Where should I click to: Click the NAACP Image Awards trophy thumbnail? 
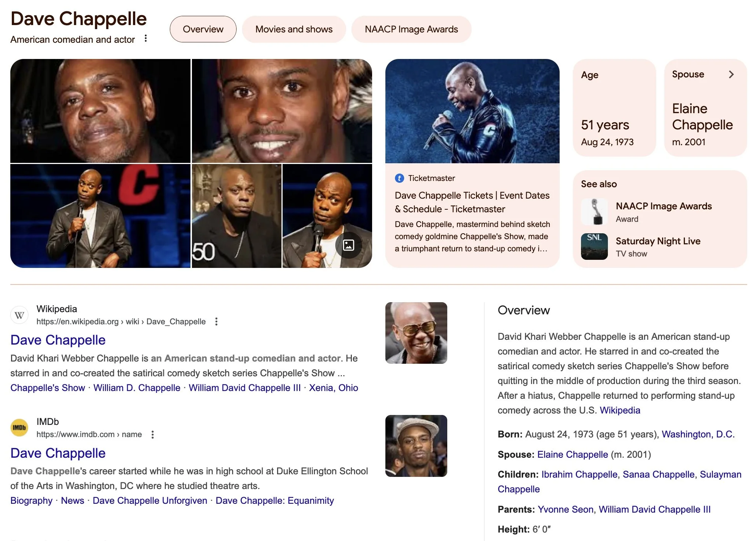pyautogui.click(x=594, y=212)
